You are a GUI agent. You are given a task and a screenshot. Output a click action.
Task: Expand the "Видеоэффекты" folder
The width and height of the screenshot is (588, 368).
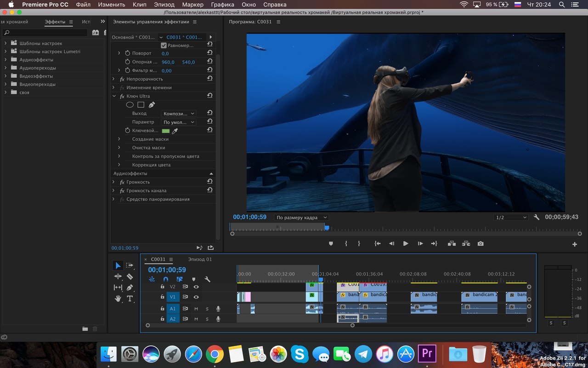6,76
